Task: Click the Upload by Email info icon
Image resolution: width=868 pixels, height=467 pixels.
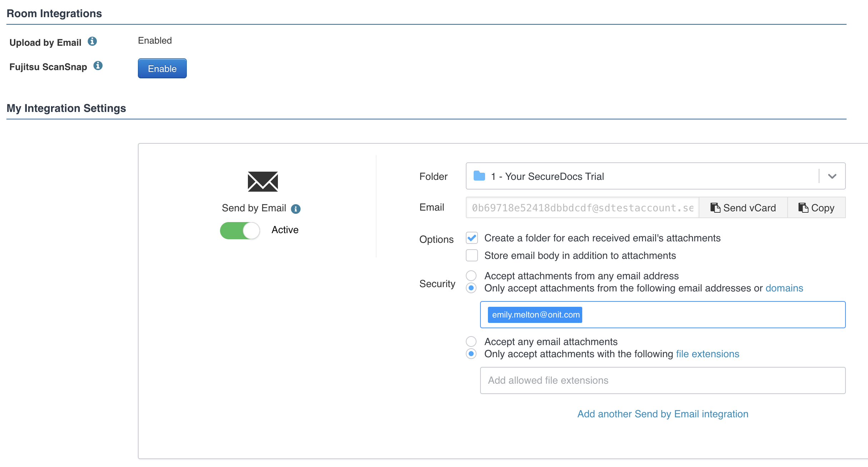Action: tap(92, 41)
